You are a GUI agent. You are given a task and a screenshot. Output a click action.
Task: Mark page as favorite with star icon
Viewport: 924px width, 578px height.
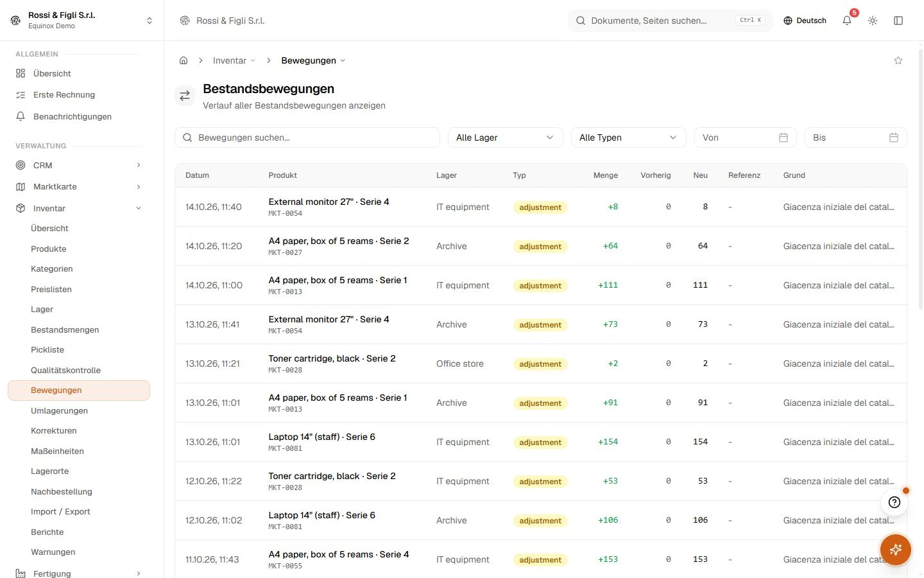[898, 60]
